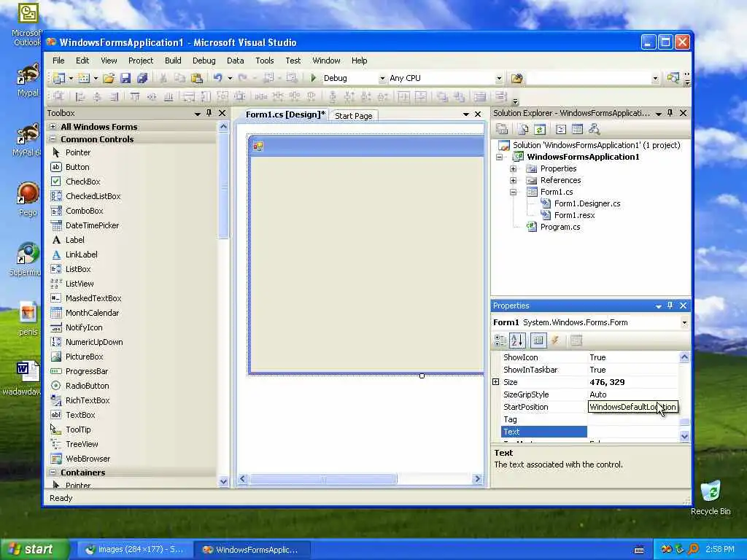
Task: Click View Class Diagram icon
Action: point(594,130)
